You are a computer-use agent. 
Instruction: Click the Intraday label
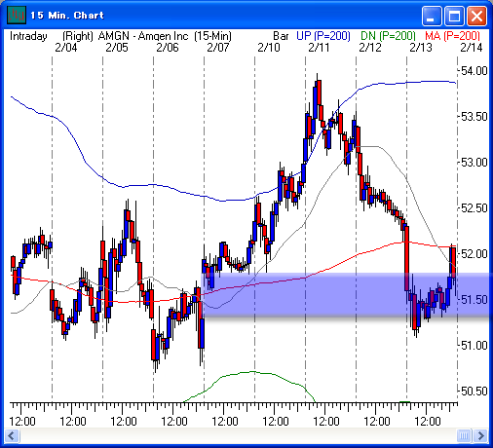28,36
